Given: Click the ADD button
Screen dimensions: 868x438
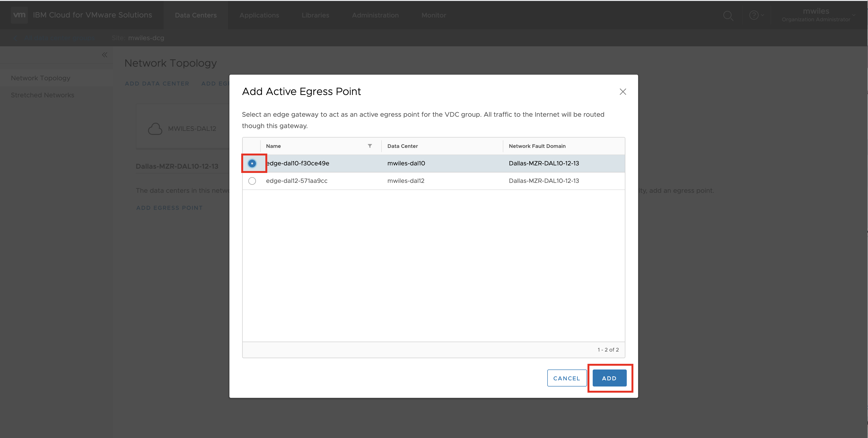Looking at the screenshot, I should click(x=609, y=378).
